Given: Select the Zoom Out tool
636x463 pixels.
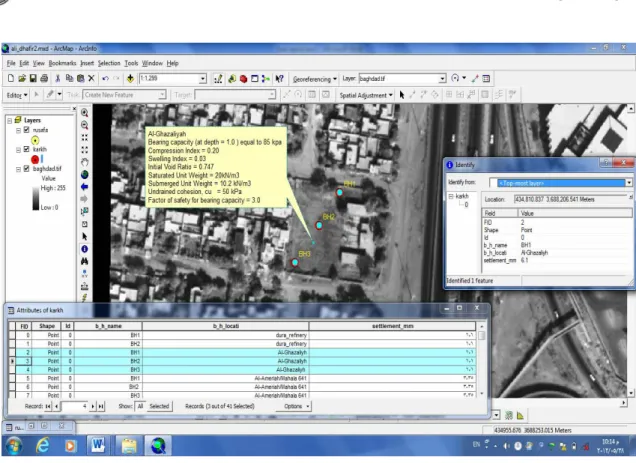Looking at the screenshot, I should 85,125.
